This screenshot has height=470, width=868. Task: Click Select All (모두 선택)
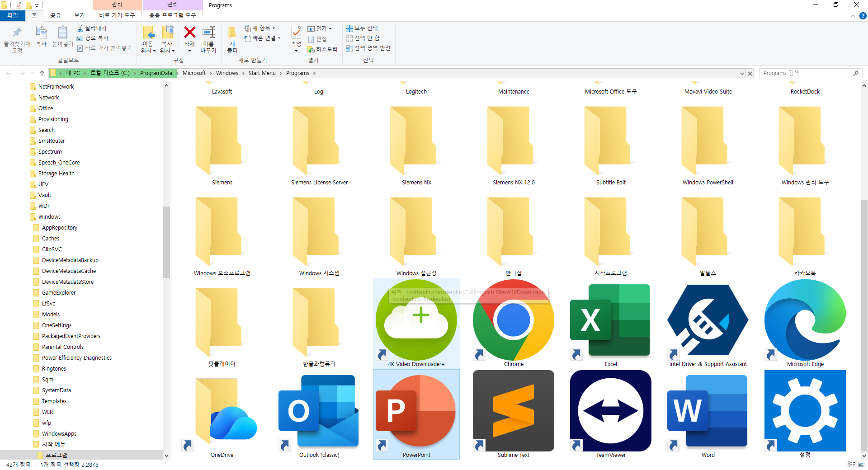click(x=362, y=28)
